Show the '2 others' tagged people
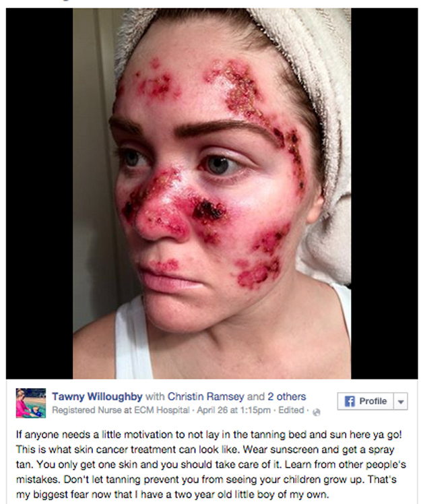 (287, 397)
